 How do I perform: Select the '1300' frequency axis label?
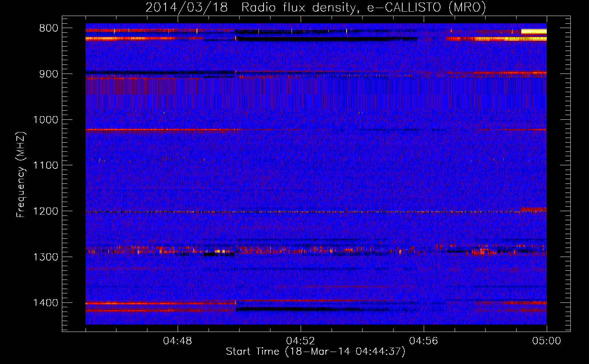click(46, 257)
